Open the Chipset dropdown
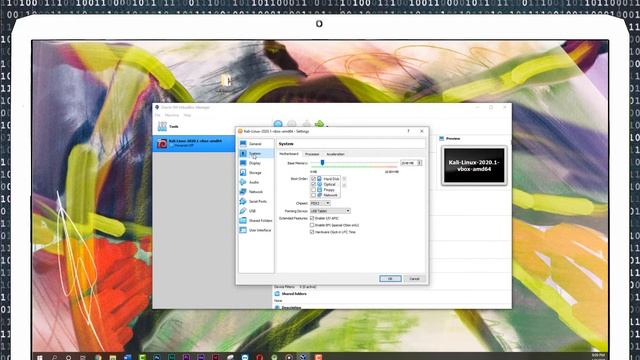640x360 pixels. click(x=320, y=203)
